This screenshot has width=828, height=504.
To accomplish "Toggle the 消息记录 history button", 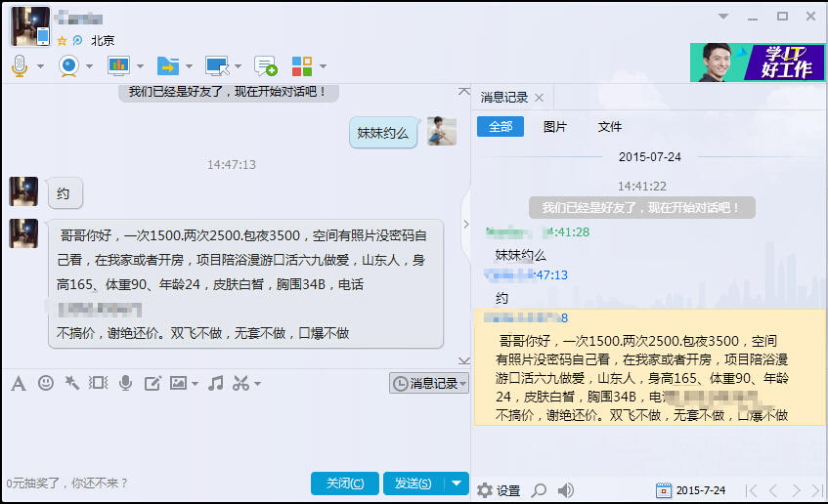I will coord(429,383).
